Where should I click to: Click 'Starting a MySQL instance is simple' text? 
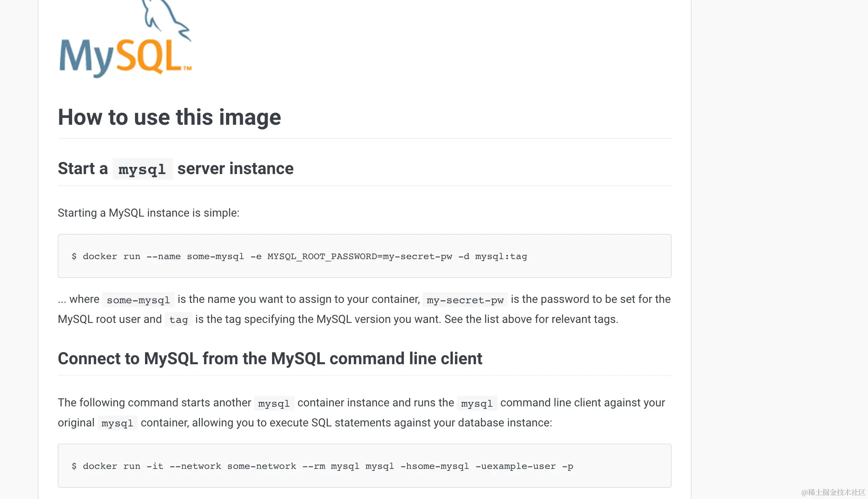[x=148, y=213]
